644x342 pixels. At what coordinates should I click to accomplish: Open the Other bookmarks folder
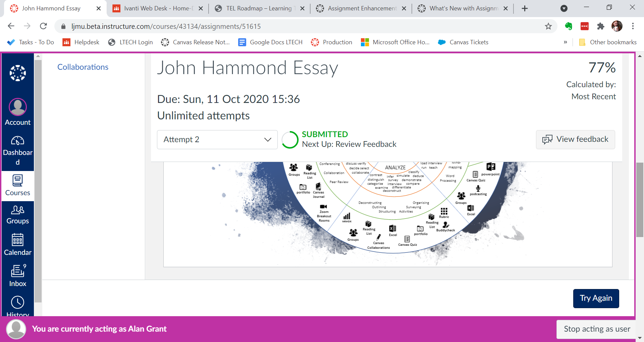click(608, 42)
